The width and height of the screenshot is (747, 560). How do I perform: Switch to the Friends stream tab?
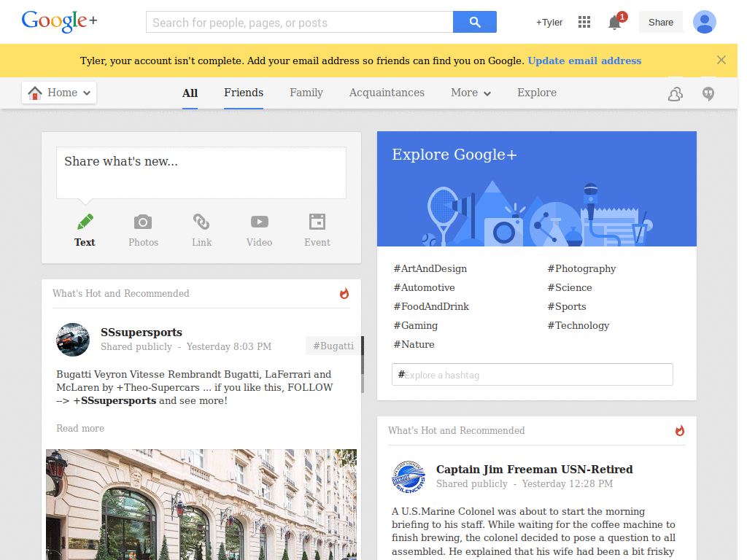click(x=244, y=93)
